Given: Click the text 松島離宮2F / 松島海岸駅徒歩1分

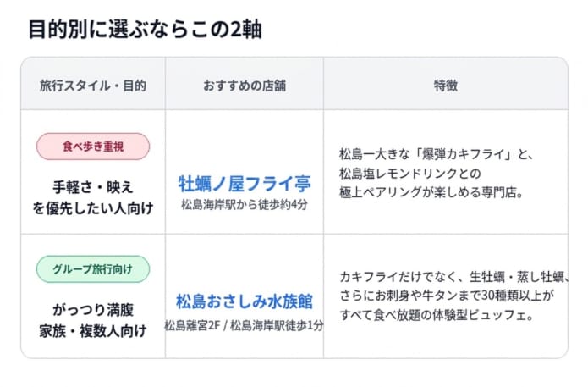Looking at the screenshot, I should click(x=245, y=325).
